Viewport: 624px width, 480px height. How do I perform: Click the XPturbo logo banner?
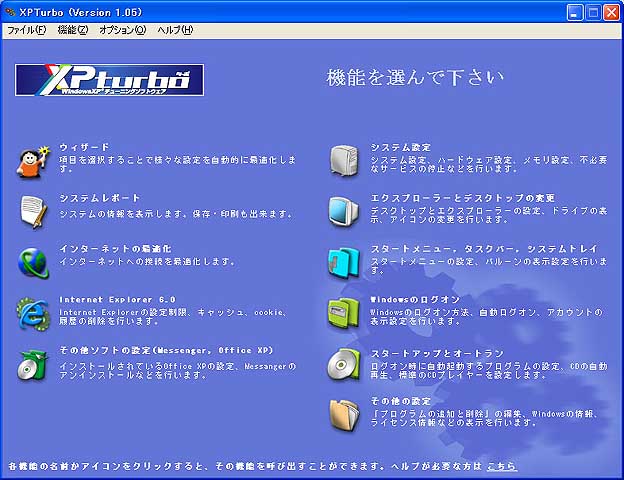[109, 80]
